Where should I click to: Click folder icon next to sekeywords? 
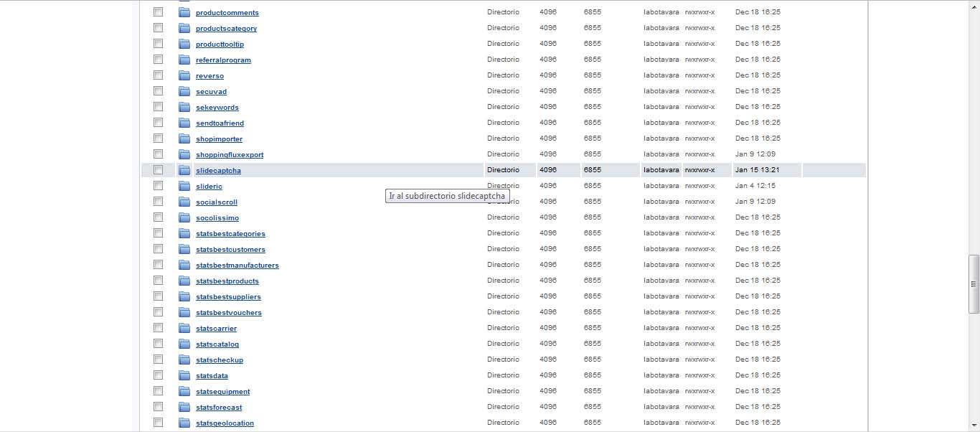184,107
